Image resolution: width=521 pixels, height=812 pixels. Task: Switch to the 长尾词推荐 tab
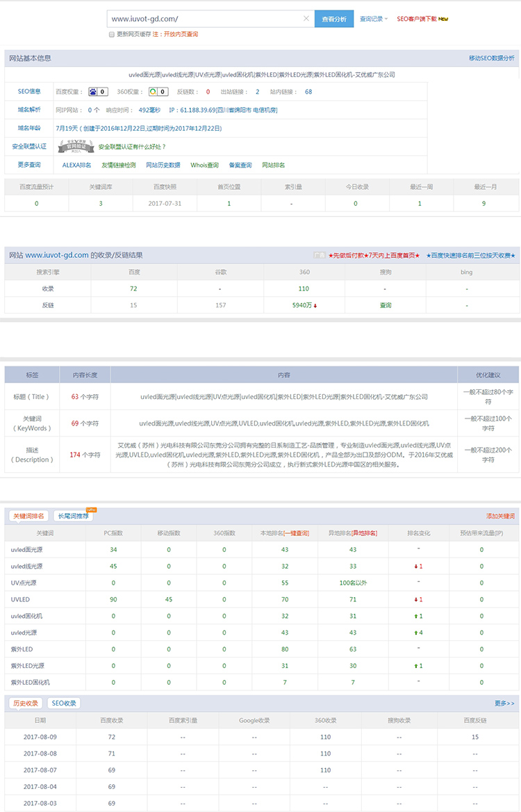coord(73,516)
